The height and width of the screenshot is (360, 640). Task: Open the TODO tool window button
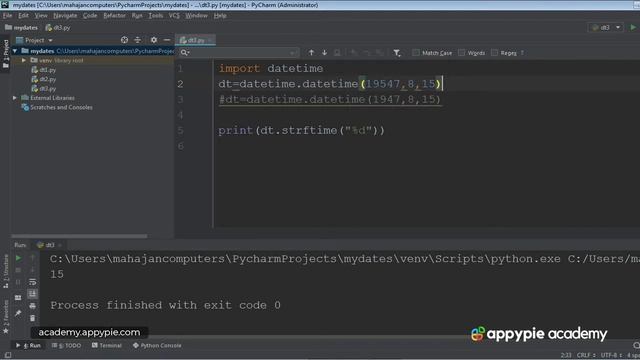point(67,345)
